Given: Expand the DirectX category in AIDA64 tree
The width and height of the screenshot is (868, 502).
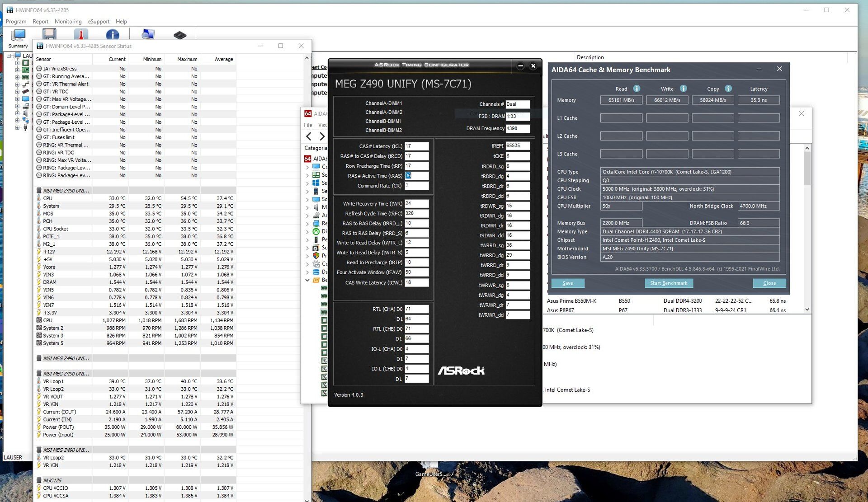Looking at the screenshot, I should pos(307,231).
